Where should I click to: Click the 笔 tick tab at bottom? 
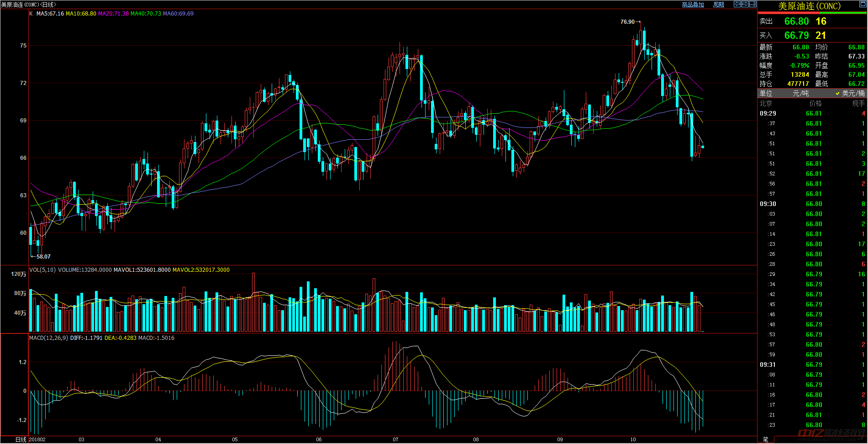click(x=765, y=439)
